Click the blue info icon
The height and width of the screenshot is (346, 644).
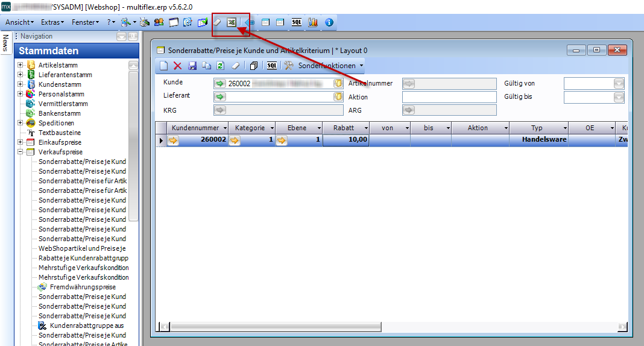tap(329, 22)
